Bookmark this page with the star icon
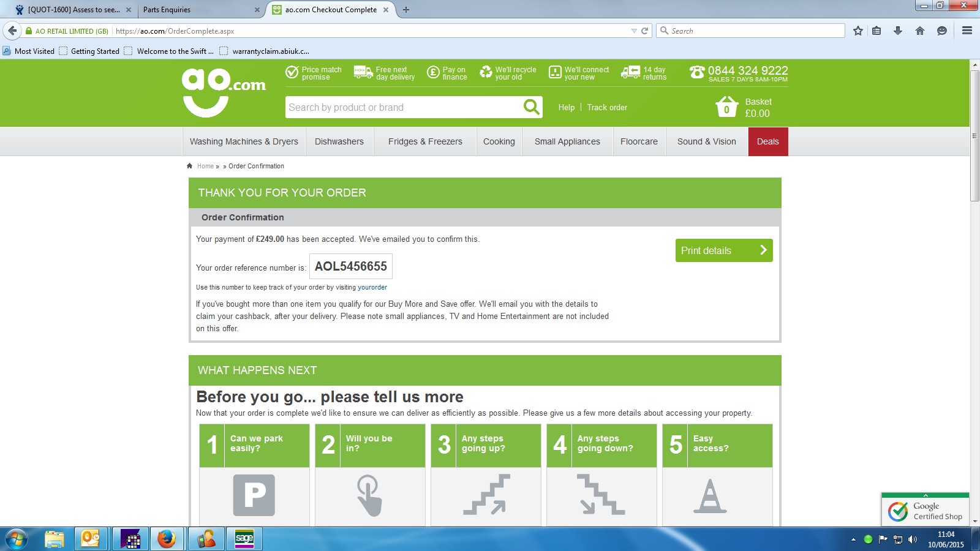 click(858, 31)
